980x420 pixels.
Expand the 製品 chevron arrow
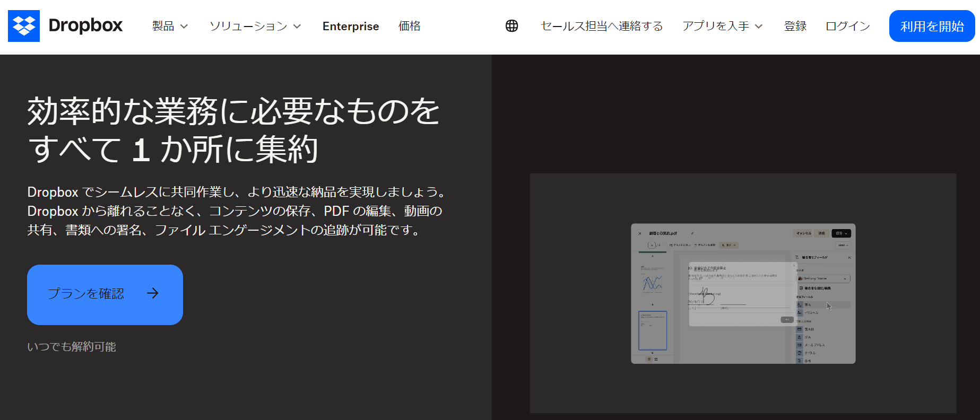point(184,27)
